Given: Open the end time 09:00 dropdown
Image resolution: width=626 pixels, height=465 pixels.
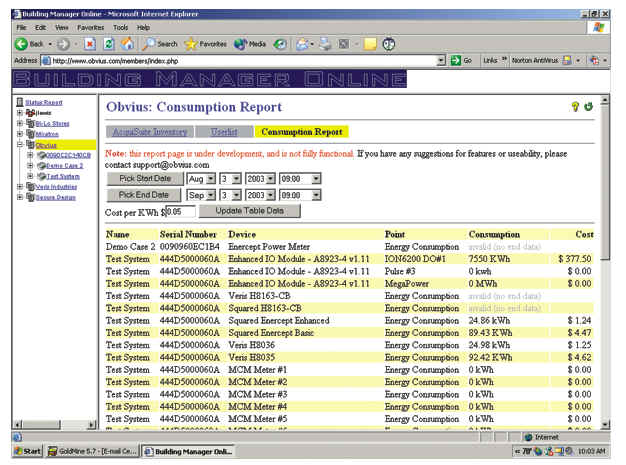Looking at the screenshot, I should tap(316, 195).
